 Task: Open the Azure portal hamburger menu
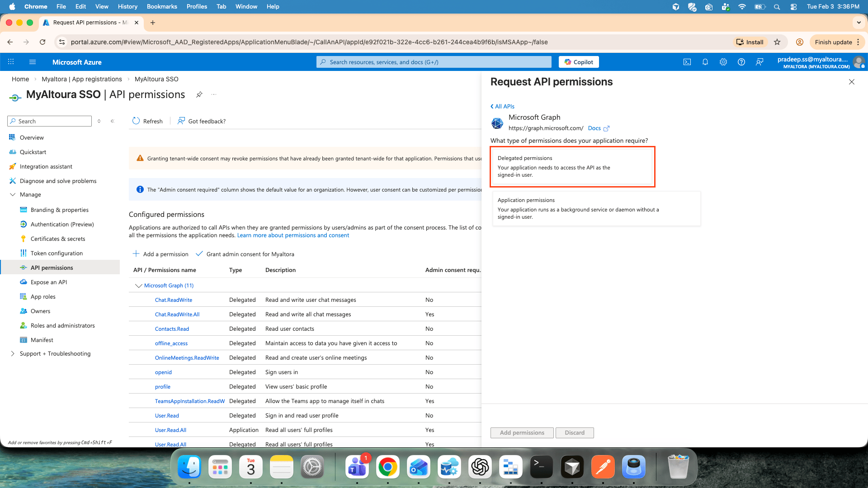tap(32, 62)
